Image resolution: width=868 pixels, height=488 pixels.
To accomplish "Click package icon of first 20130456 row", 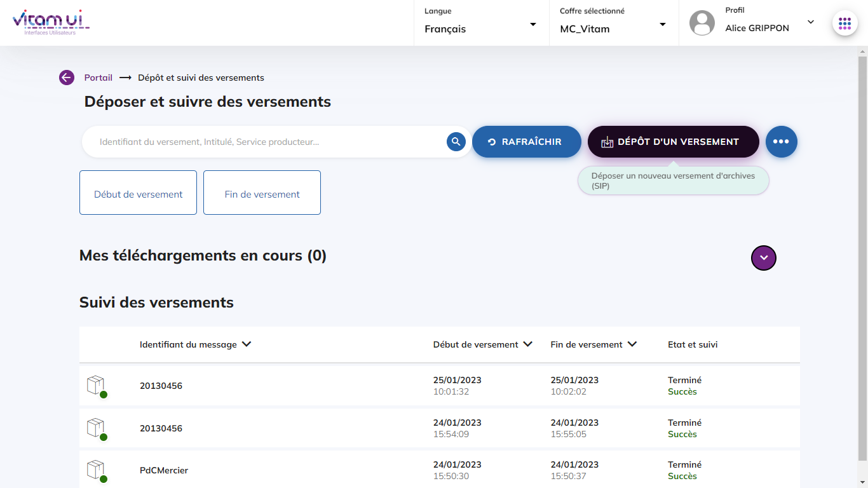I will point(95,385).
